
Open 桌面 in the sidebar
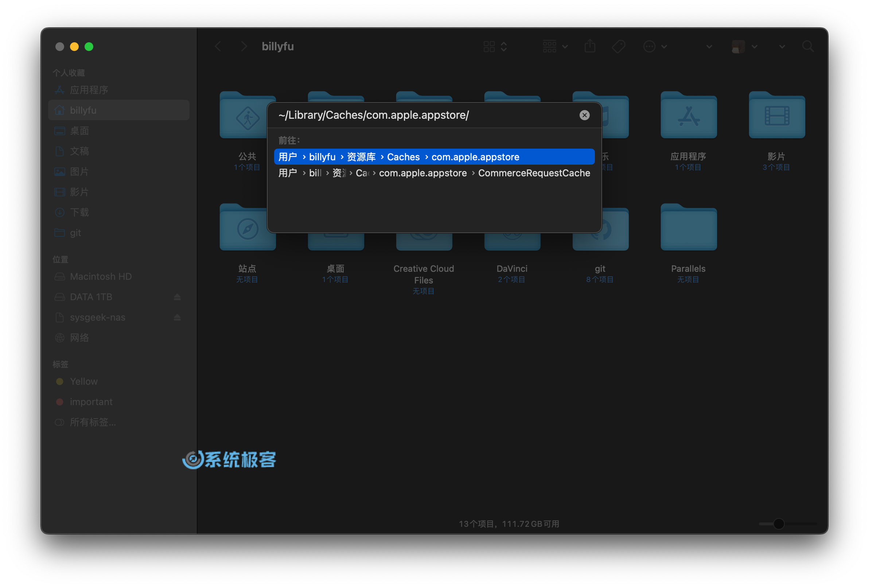coord(118,130)
